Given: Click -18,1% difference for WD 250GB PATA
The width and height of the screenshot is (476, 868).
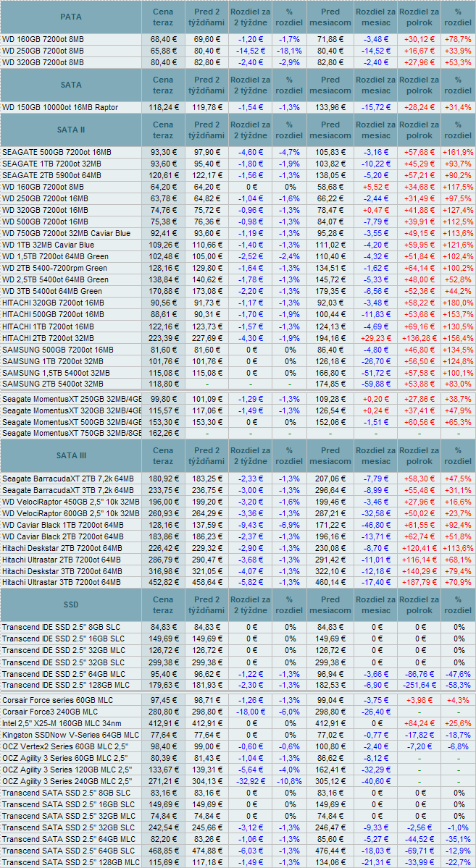Looking at the screenshot, I should (288, 51).
